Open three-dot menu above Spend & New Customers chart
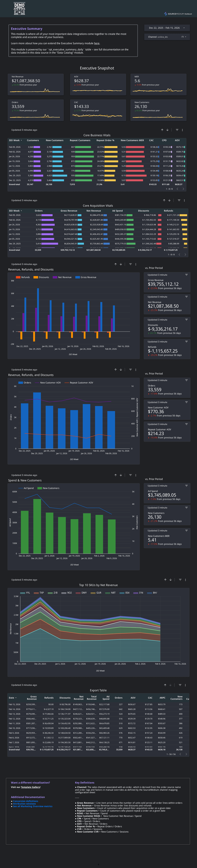 pyautogui.click(x=136, y=475)
